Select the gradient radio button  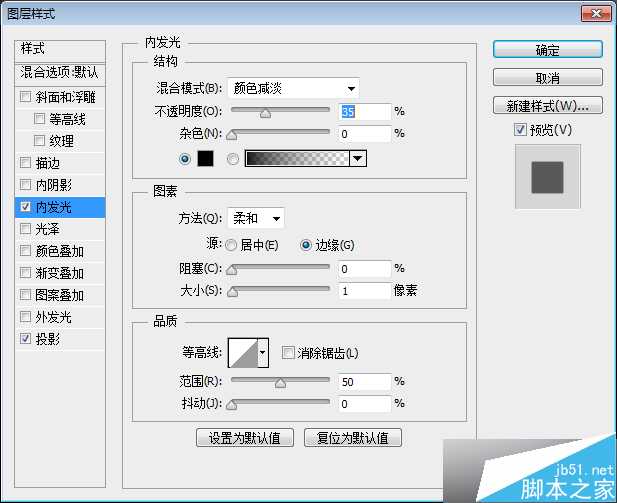(x=233, y=159)
